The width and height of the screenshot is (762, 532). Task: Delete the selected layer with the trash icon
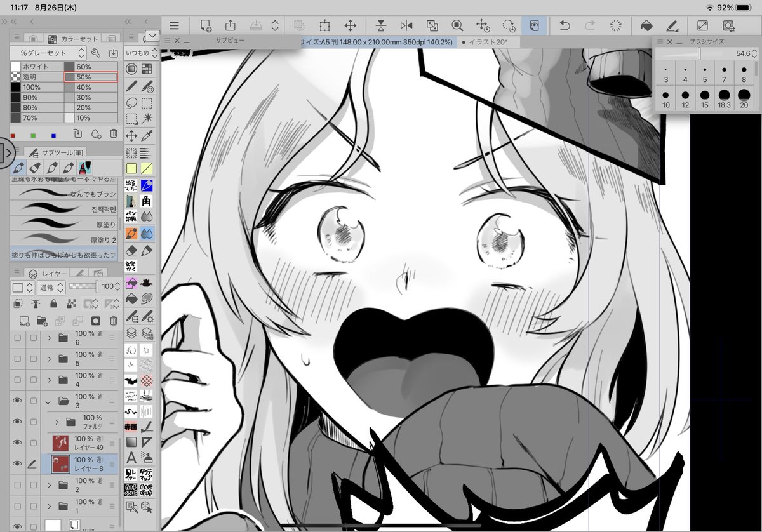pyautogui.click(x=114, y=321)
